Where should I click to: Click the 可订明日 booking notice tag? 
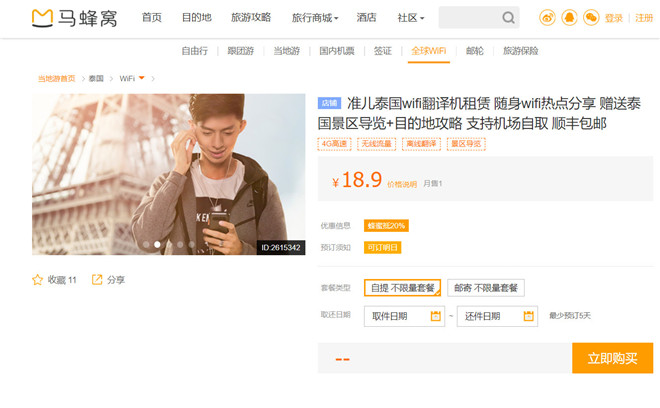pos(383,247)
